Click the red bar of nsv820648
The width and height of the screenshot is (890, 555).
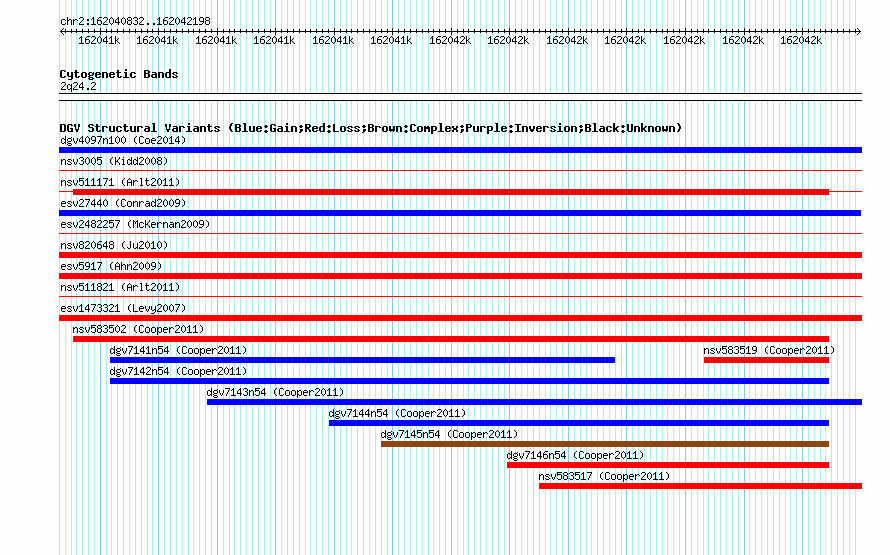coord(460,255)
